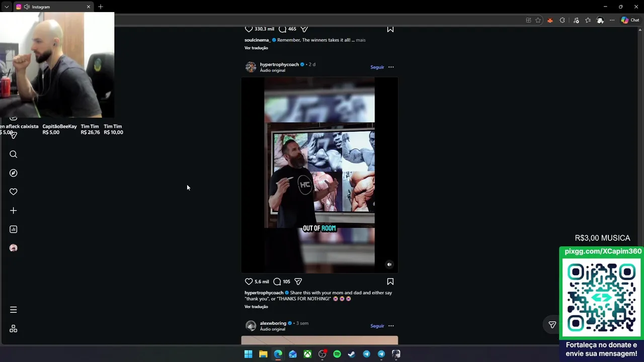The height and width of the screenshot is (362, 644).
Task: Open more options for the hypertrophycoach post
Action: coord(391,67)
